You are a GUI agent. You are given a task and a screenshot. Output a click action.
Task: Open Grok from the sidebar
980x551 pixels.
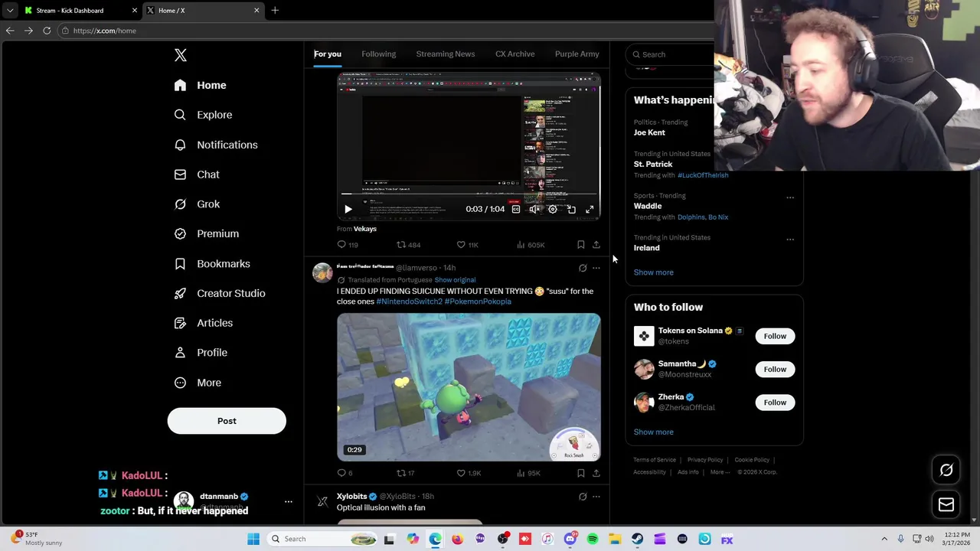[197, 204]
